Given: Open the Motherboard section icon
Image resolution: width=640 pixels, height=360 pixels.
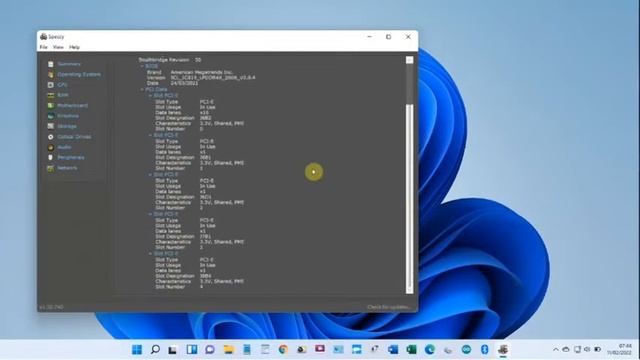Looking at the screenshot, I should (51, 106).
